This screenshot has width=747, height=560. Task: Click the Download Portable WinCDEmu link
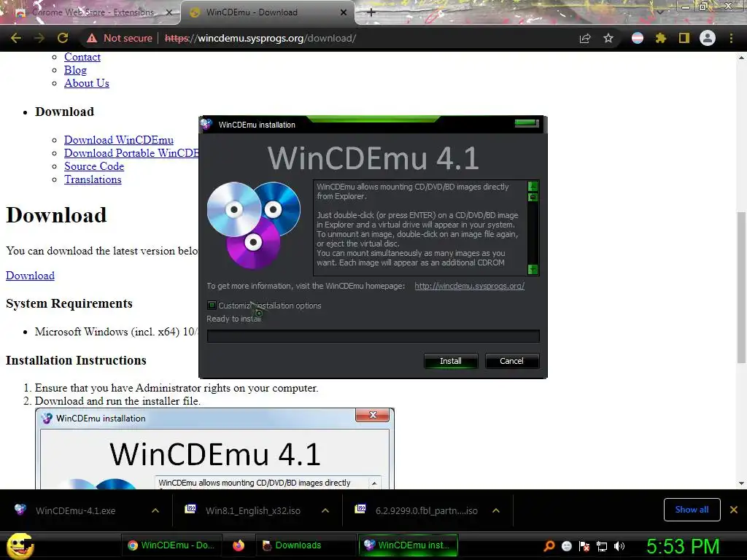[131, 153]
